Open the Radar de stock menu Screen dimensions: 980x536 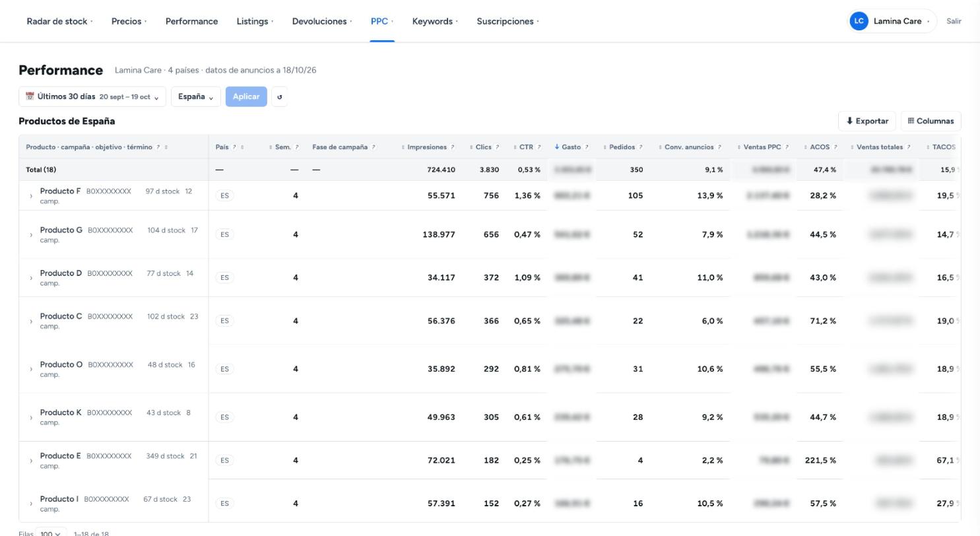[x=59, y=21]
